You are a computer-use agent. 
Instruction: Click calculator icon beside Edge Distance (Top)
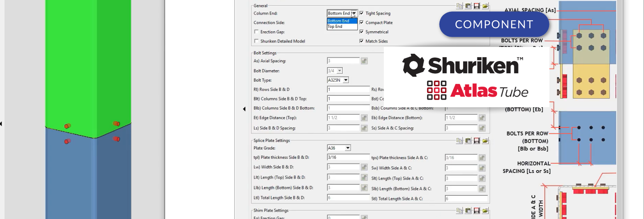[x=364, y=118]
